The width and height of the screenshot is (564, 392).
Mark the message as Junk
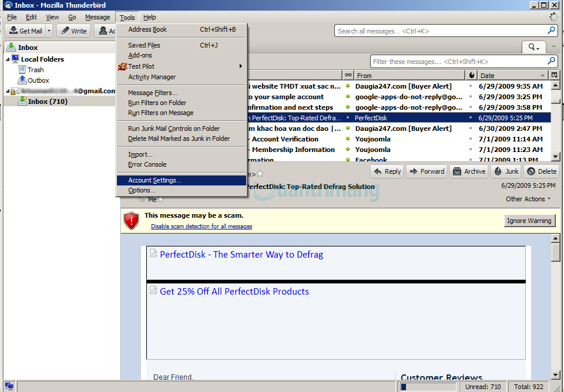tap(506, 171)
